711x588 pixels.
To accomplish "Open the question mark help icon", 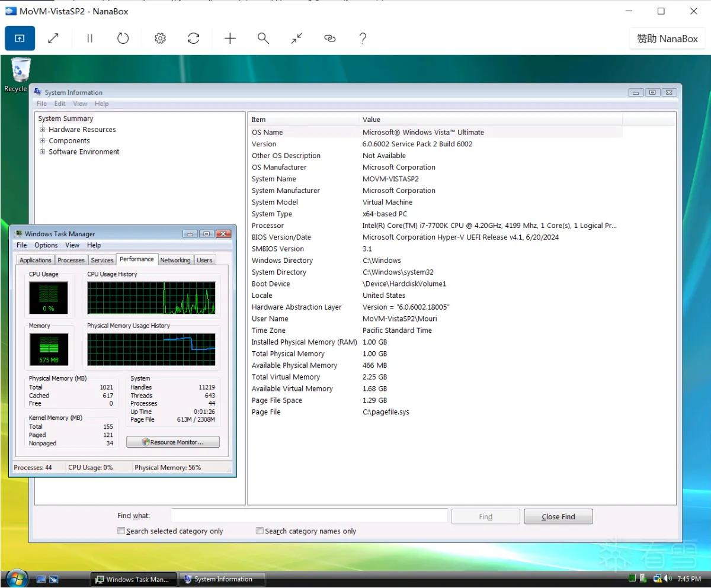I will (363, 38).
